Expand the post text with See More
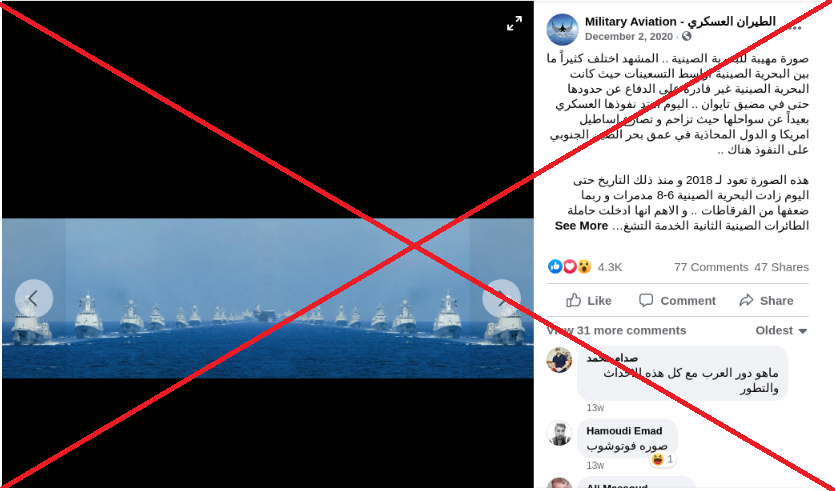Screen dimensions: 836x491 click(x=581, y=226)
